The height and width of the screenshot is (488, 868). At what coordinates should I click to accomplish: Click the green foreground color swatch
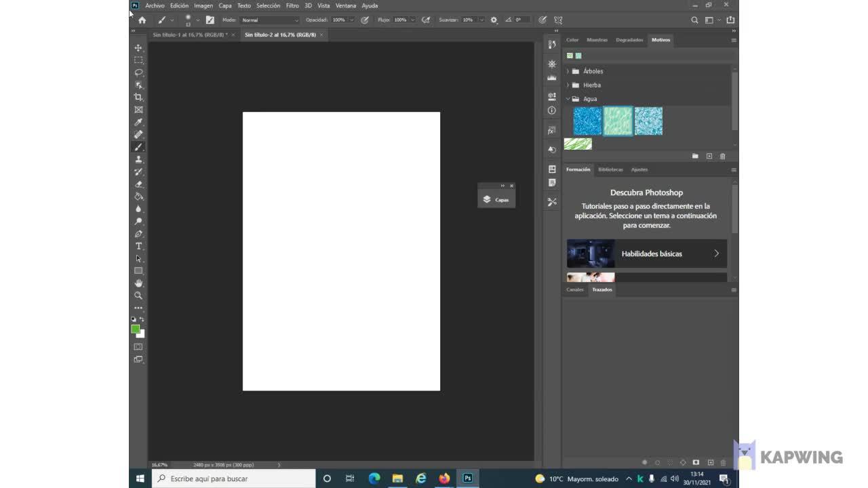[x=135, y=329]
